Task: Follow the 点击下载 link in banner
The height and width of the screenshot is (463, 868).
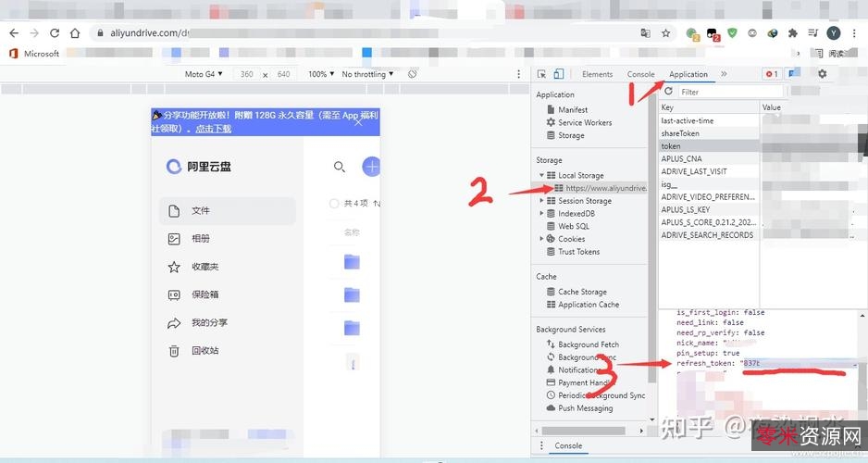Action: [x=213, y=129]
